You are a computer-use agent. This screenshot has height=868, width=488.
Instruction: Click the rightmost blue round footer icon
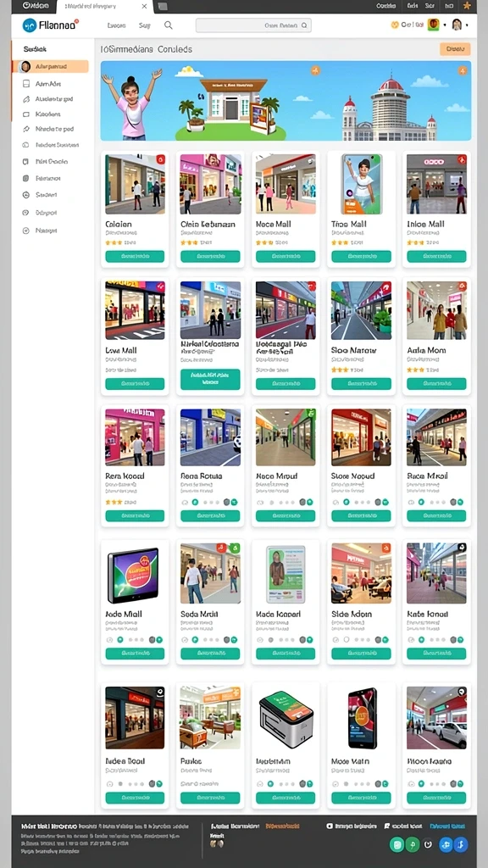(x=461, y=844)
